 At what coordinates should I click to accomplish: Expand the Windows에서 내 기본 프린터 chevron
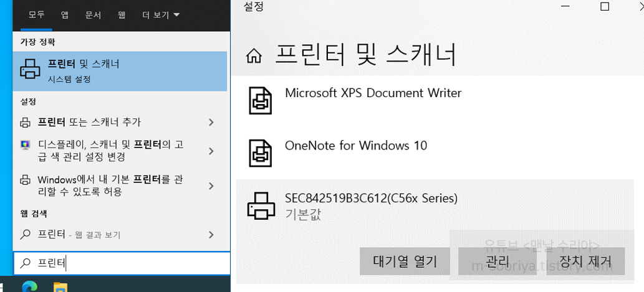(211, 186)
